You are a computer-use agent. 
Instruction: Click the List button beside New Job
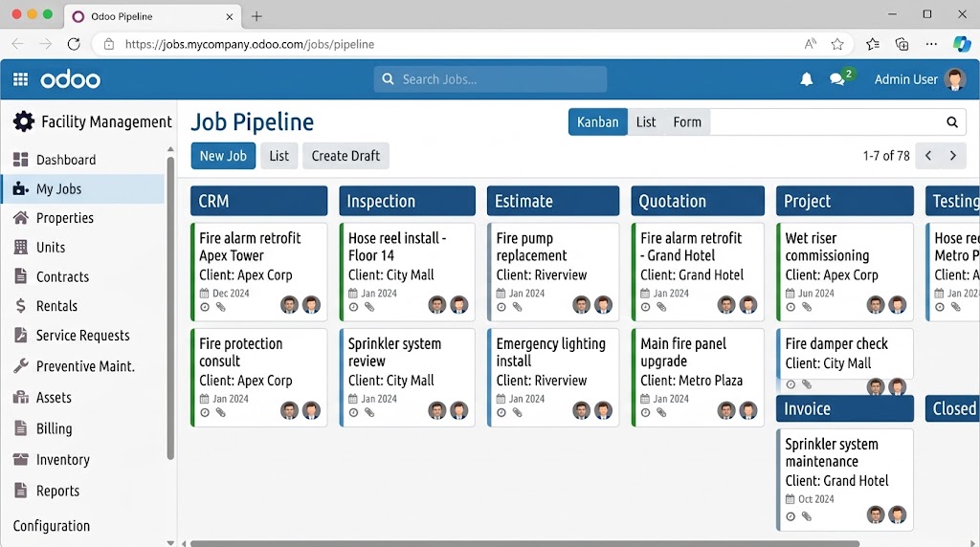278,156
